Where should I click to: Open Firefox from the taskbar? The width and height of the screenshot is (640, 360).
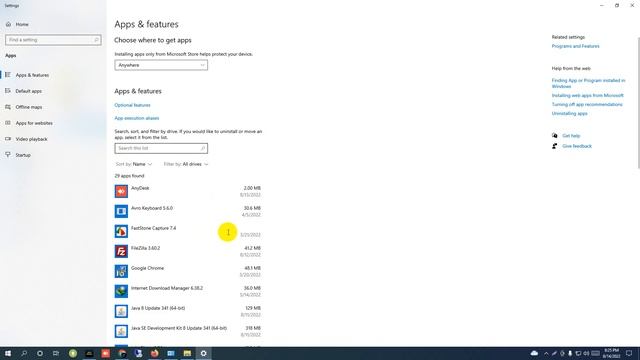coord(154,353)
